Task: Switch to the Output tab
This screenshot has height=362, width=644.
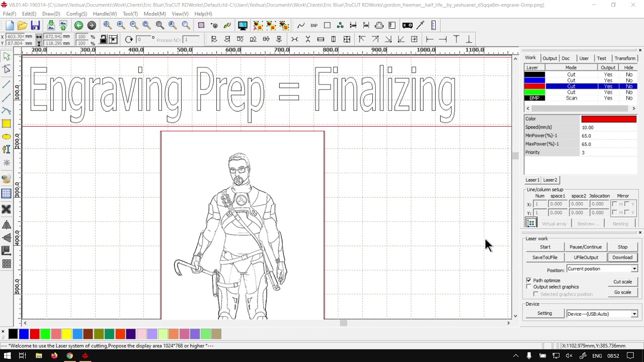Action: 549,58
